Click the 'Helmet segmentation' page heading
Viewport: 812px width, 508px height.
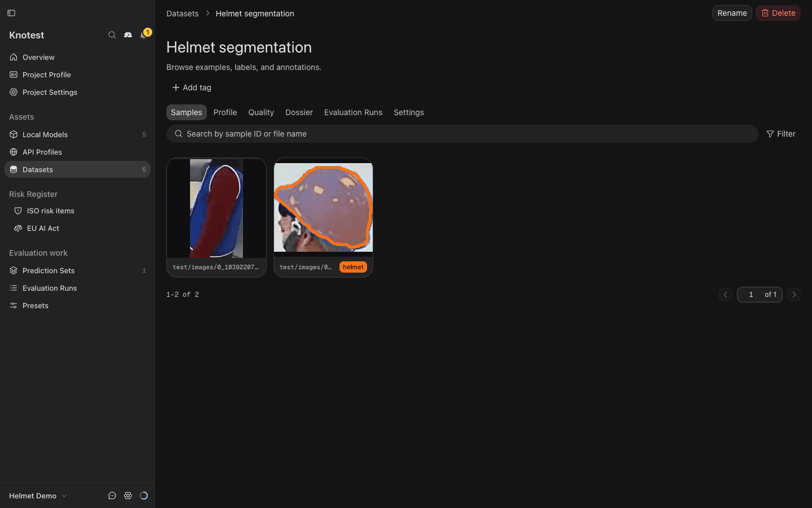pyautogui.click(x=239, y=47)
